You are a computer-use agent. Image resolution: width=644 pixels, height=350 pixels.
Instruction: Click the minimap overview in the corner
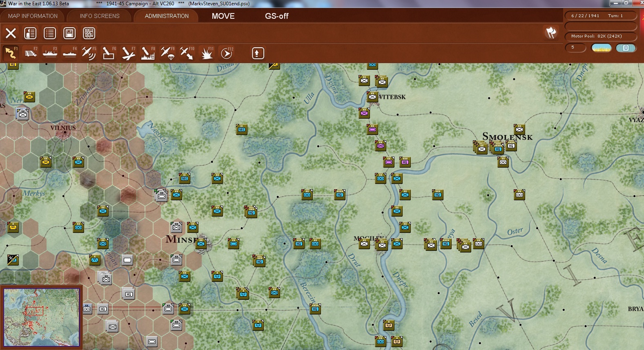point(41,317)
